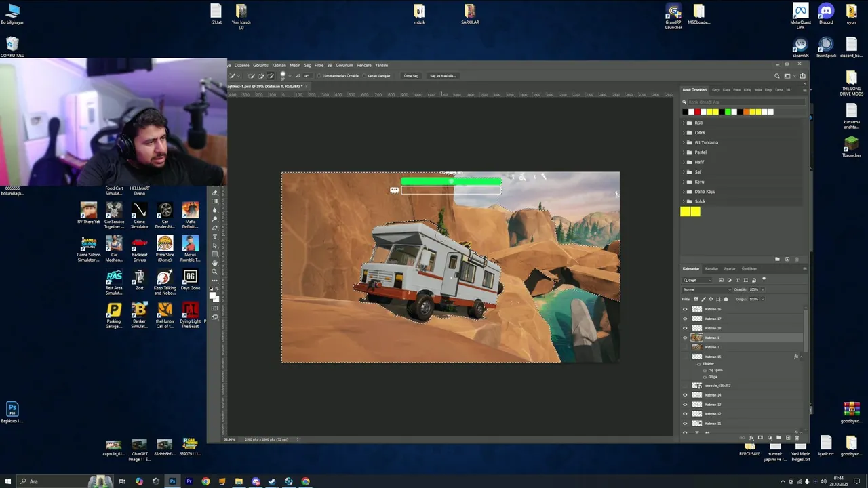The width and height of the screenshot is (868, 488).
Task: Select the Eraser tool in toolbar
Action: (215, 192)
